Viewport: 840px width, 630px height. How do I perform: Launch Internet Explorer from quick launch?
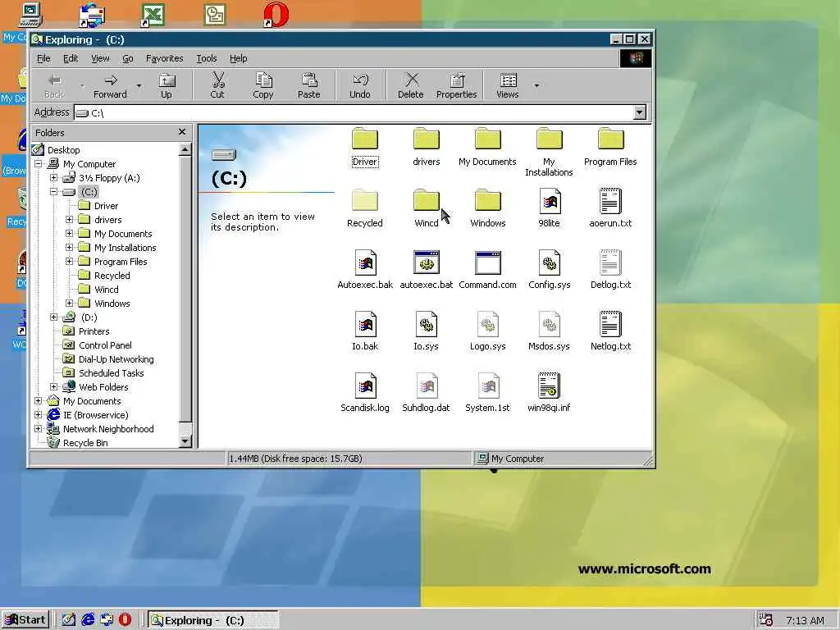click(88, 620)
